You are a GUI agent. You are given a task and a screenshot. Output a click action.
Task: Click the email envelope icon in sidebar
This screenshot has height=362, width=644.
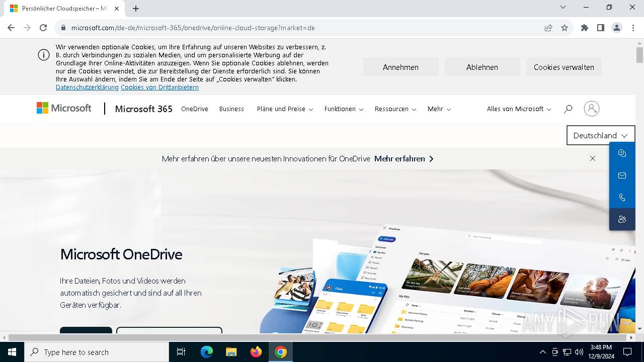[622, 175]
